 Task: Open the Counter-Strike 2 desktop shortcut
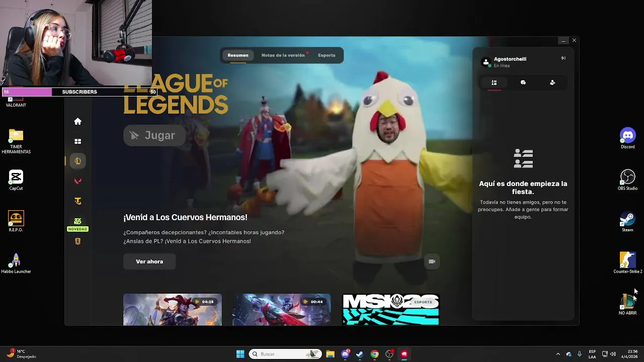(627, 263)
